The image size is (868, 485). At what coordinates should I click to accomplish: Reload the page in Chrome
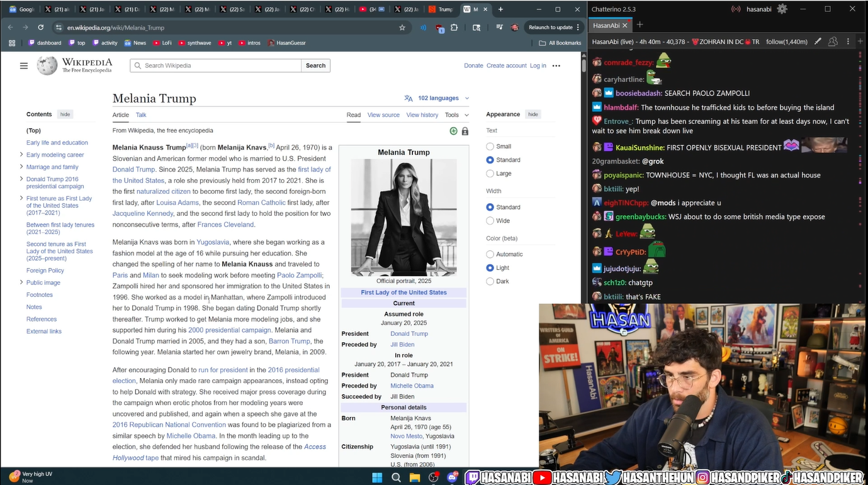[x=41, y=28]
